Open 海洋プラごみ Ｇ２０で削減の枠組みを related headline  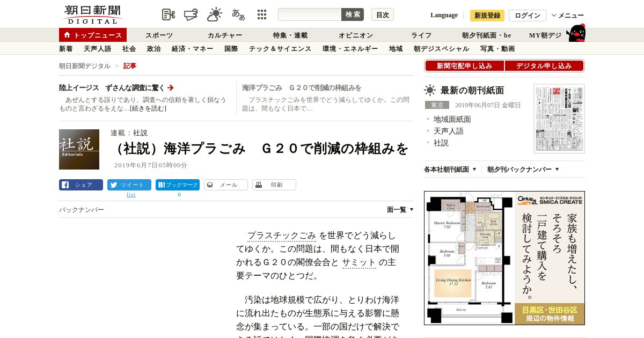[x=302, y=88]
